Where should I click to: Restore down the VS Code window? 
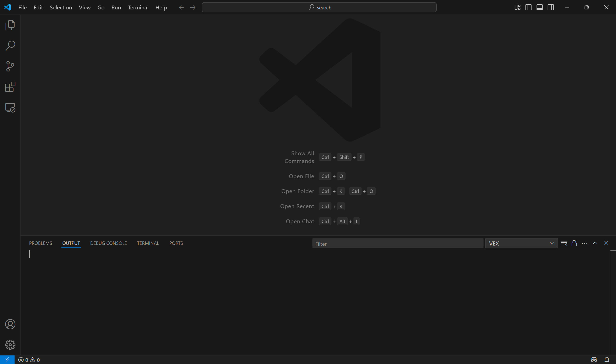(x=586, y=7)
